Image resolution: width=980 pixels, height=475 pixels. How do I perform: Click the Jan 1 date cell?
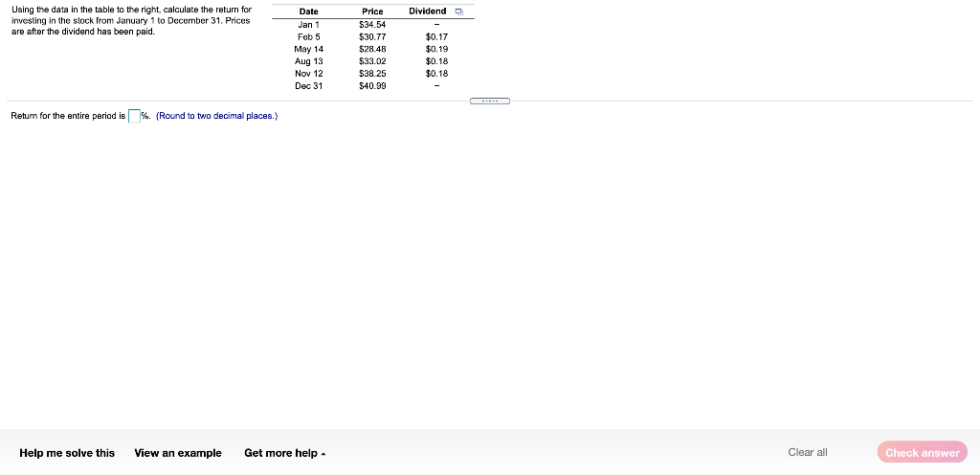(x=309, y=25)
